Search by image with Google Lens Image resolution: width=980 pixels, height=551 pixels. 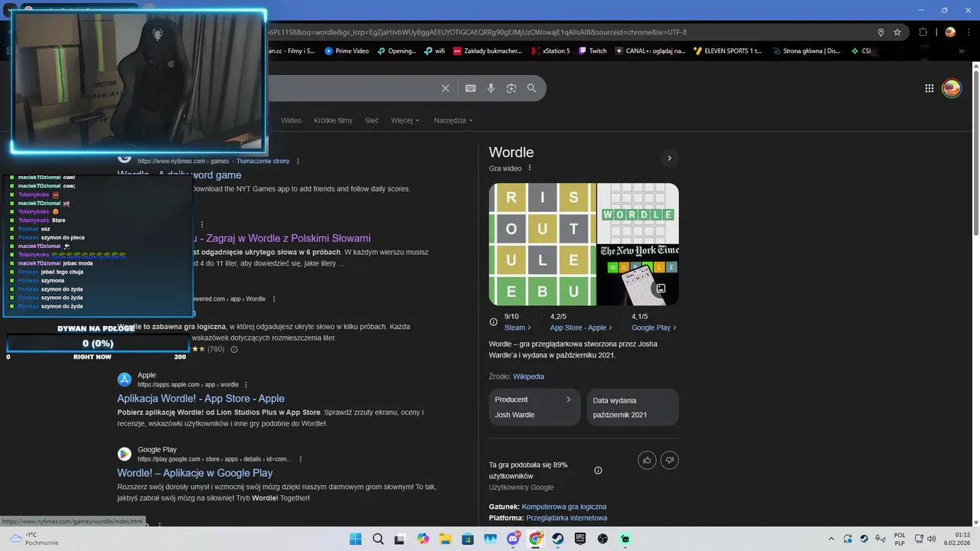[511, 88]
